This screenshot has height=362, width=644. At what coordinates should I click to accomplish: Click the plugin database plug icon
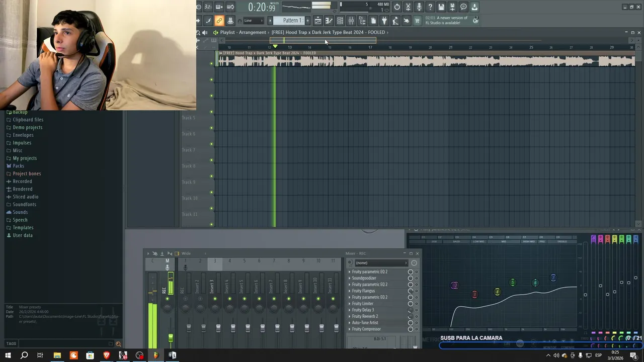[x=384, y=21]
